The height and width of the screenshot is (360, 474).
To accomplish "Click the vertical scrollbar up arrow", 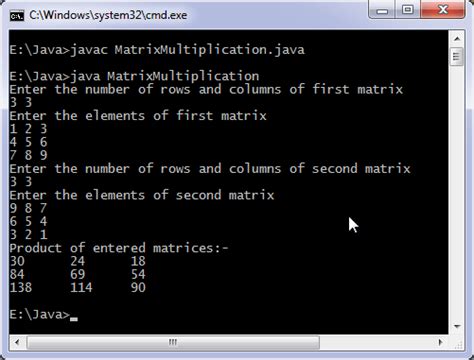I will coord(457,39).
